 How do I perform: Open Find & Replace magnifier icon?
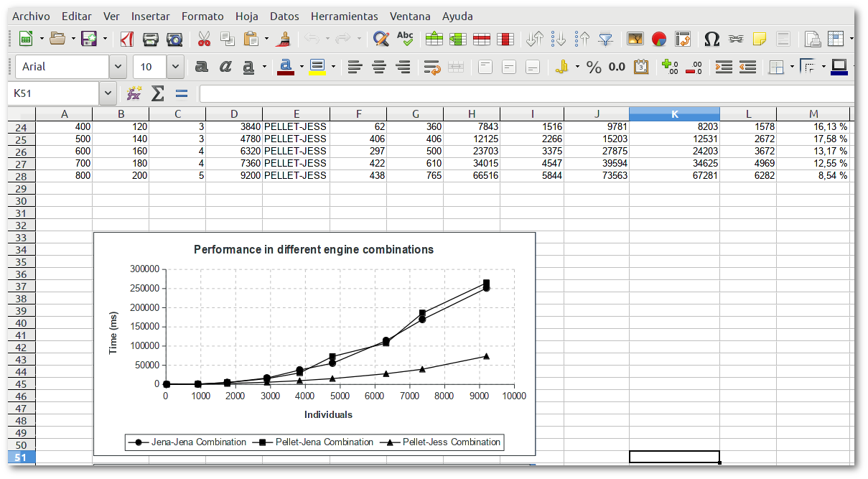381,39
